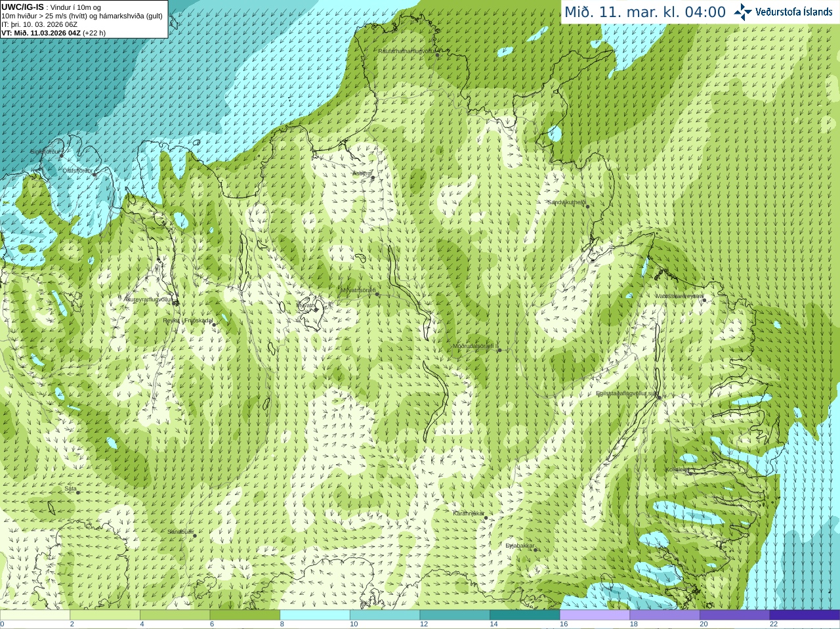The image size is (840, 629).
Task: Select the Ólafsfjörður station marker
Action: [x=94, y=175]
